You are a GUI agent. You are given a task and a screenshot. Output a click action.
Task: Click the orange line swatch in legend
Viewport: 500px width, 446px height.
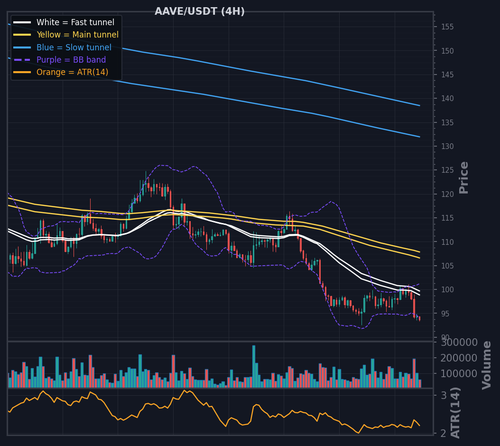[22, 72]
